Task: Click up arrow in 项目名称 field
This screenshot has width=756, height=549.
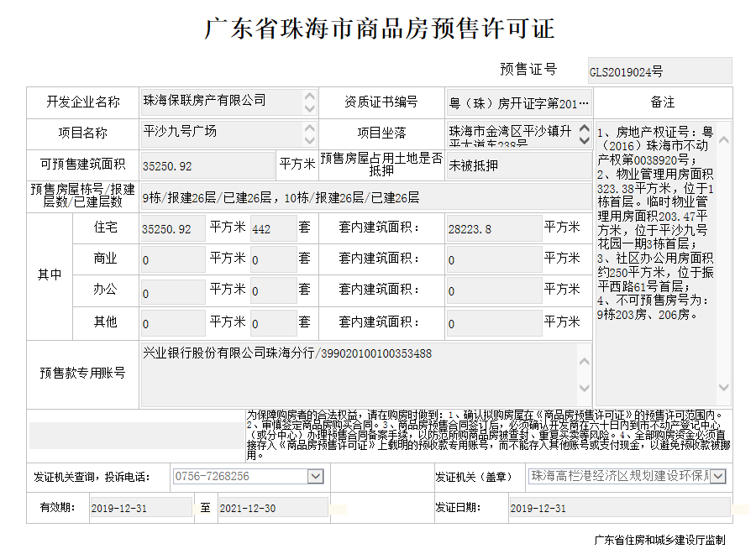Action: 310,128
